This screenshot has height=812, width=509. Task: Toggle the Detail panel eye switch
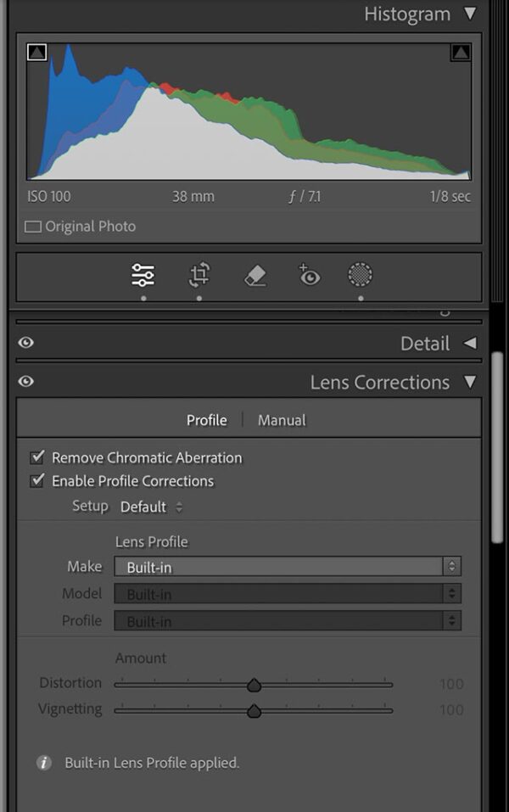point(25,344)
